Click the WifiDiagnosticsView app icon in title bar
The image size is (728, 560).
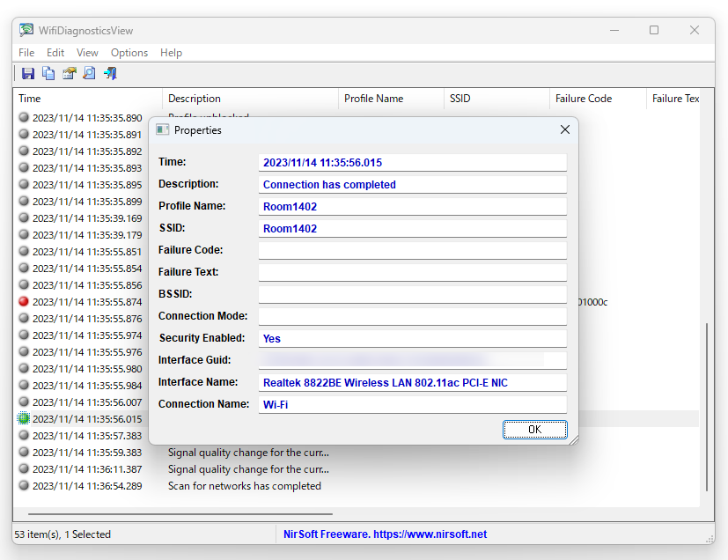tap(26, 30)
